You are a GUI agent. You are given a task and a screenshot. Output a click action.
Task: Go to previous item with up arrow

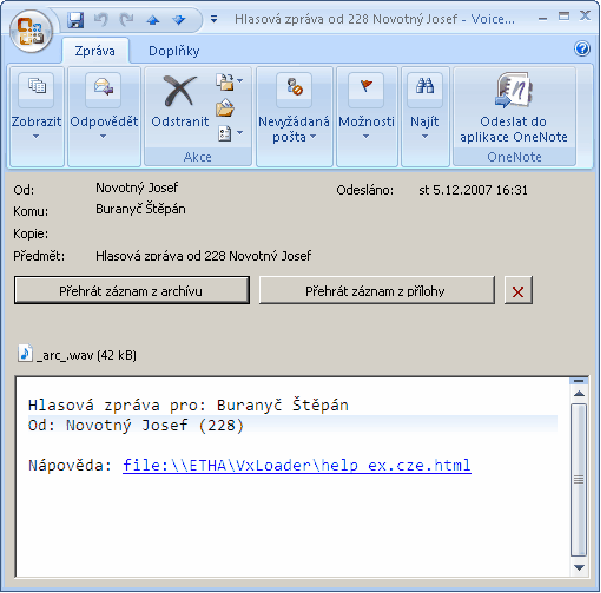[151, 19]
